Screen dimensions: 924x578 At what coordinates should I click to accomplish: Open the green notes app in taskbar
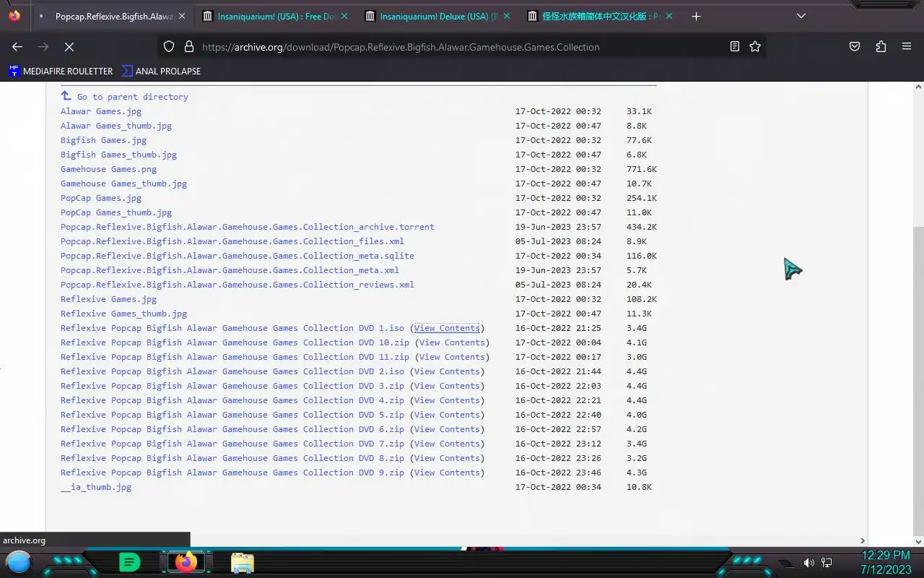coord(129,562)
